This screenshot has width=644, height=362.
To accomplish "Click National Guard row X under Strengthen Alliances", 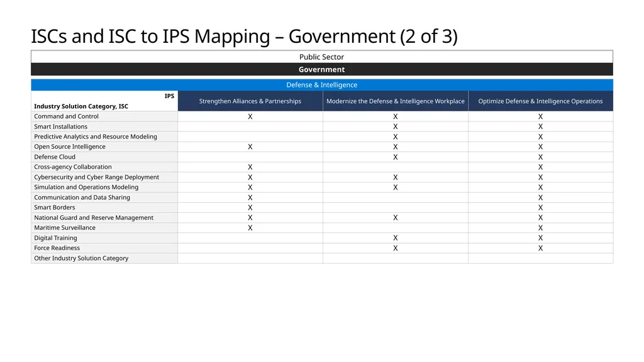I will tap(250, 218).
